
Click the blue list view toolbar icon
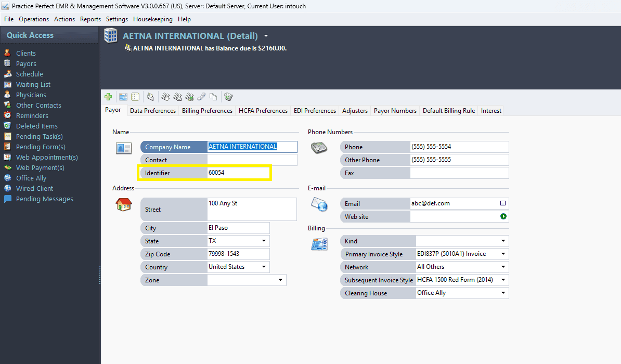[123, 97]
